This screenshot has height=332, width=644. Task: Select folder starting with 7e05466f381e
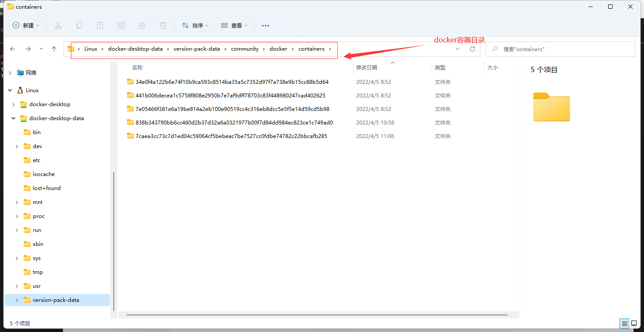pyautogui.click(x=232, y=109)
